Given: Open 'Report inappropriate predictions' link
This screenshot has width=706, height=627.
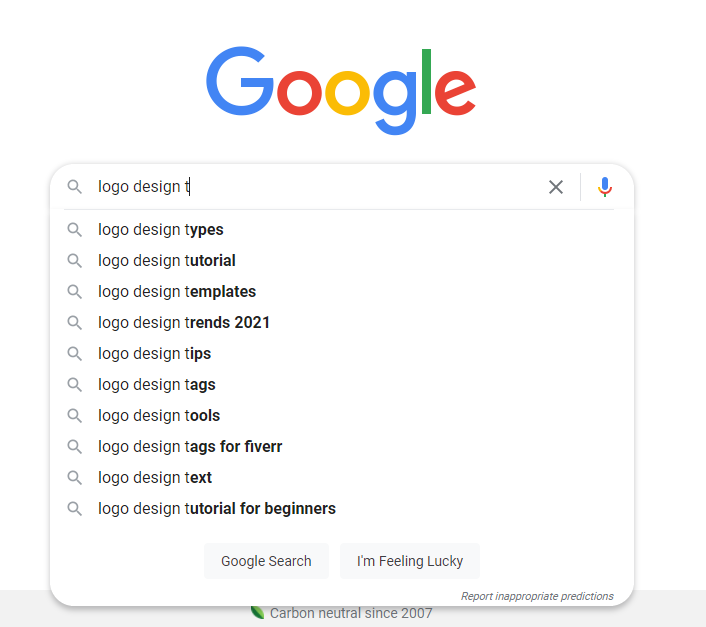Looking at the screenshot, I should pyautogui.click(x=537, y=596).
